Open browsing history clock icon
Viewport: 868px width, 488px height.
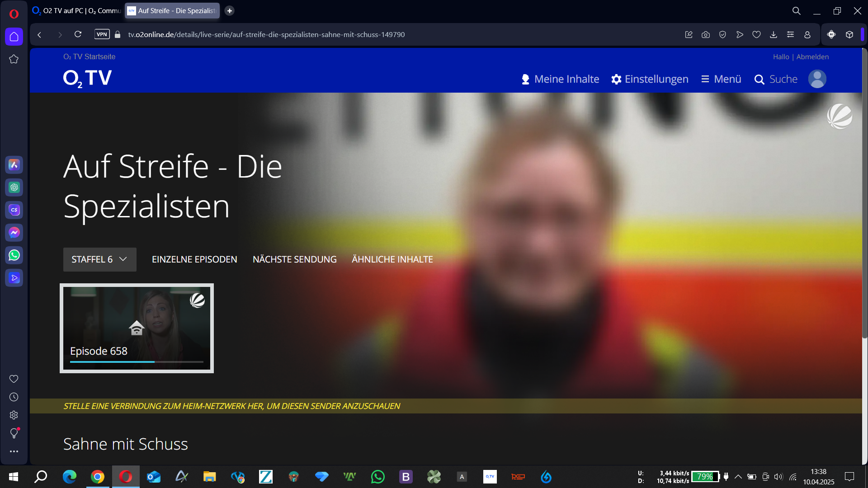[14, 397]
